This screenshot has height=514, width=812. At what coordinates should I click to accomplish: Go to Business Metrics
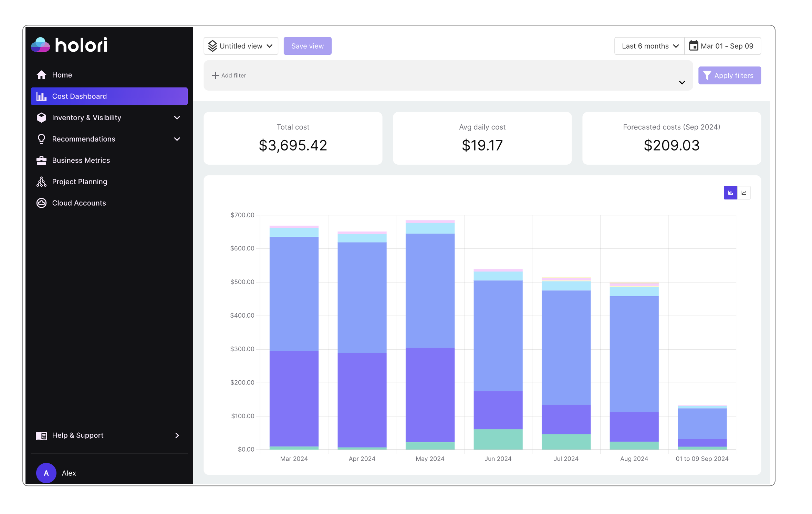click(x=109, y=160)
